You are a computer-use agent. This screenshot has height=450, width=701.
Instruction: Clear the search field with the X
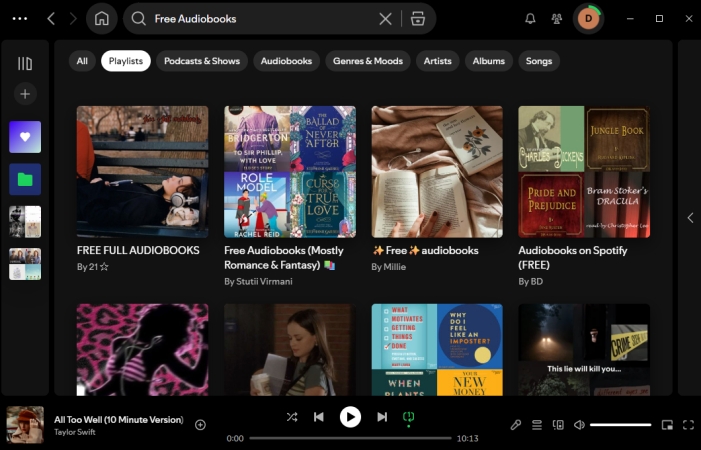385,19
